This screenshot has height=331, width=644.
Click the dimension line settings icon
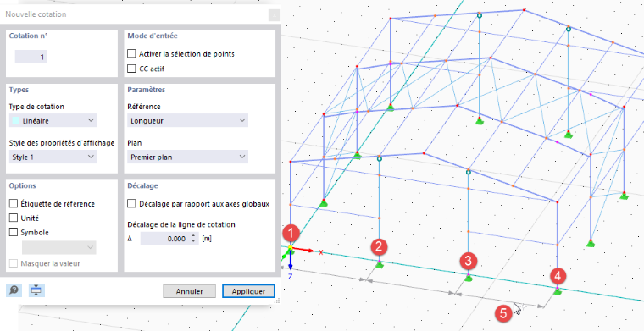[x=36, y=290]
